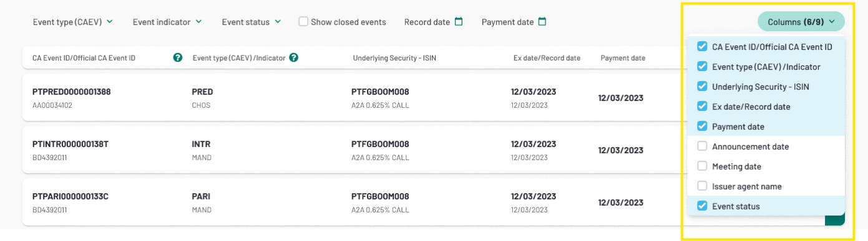Open the Event indicator dropdown
This screenshot has height=241, width=868.
point(167,22)
